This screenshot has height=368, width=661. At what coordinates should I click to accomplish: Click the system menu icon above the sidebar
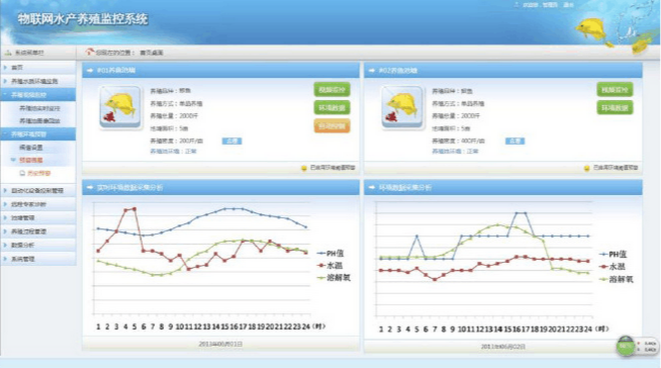(8, 53)
